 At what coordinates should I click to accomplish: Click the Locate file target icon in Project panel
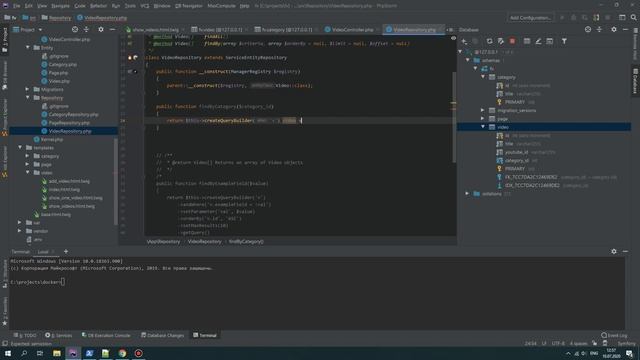click(75, 29)
